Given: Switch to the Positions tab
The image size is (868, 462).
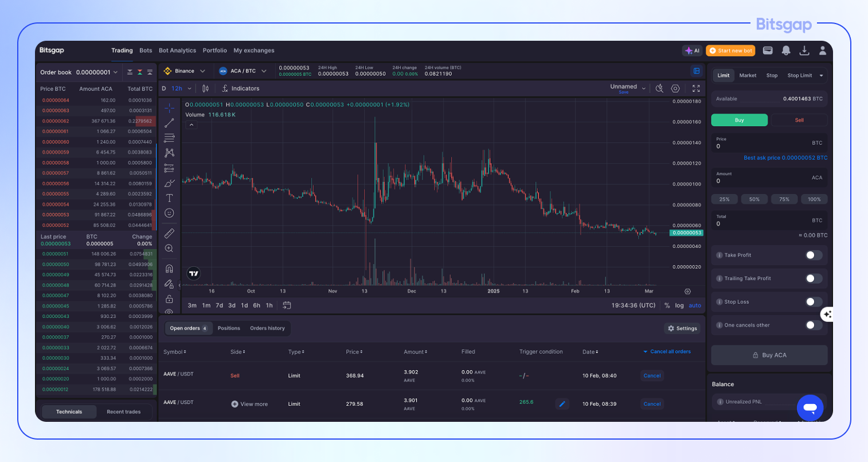Looking at the screenshot, I should (x=229, y=328).
